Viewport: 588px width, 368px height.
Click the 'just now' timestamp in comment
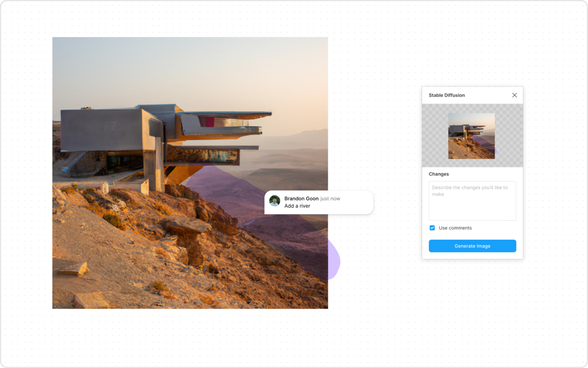click(x=330, y=199)
